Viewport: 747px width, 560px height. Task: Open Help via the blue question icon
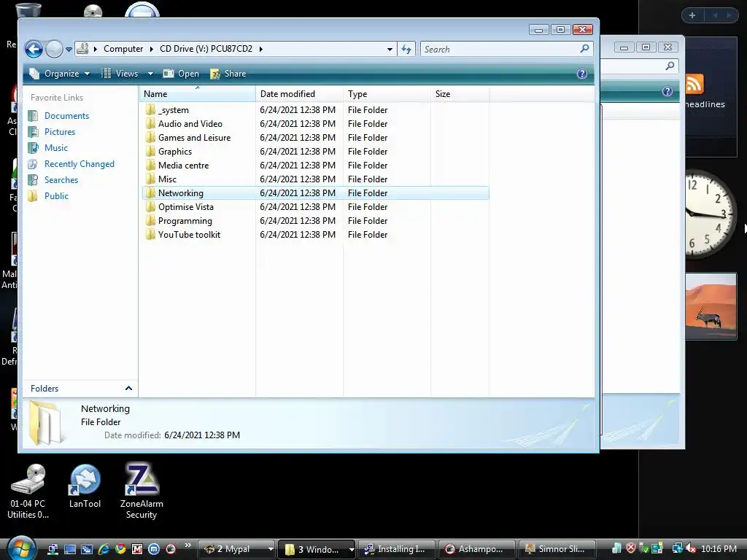point(581,74)
